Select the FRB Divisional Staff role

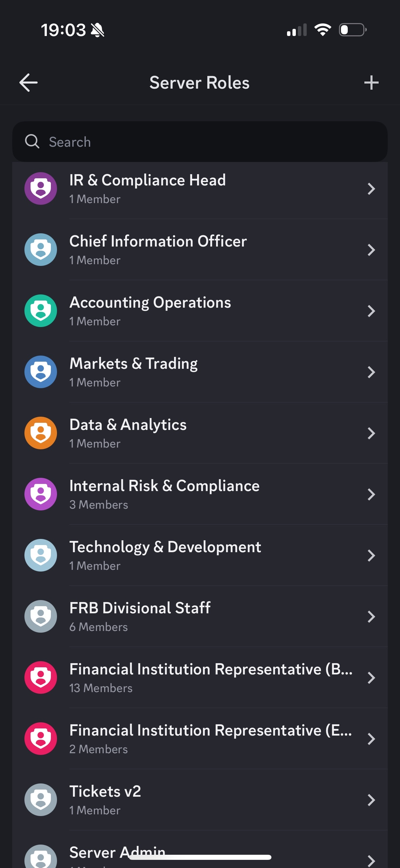pos(204,616)
